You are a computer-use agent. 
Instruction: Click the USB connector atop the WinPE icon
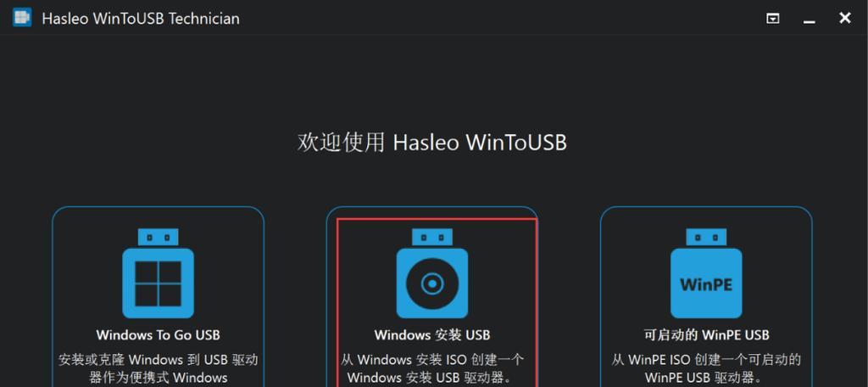point(706,238)
